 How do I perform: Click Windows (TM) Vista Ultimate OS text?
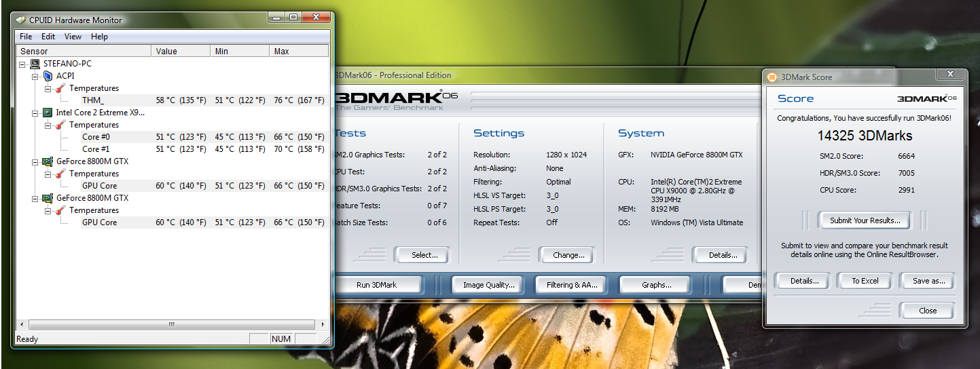(x=697, y=222)
